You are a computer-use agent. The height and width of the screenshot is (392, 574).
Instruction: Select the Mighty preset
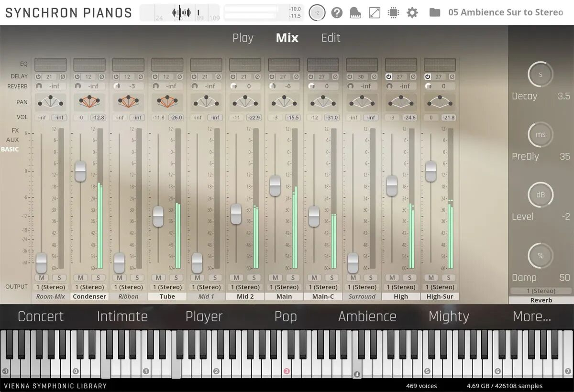point(448,316)
